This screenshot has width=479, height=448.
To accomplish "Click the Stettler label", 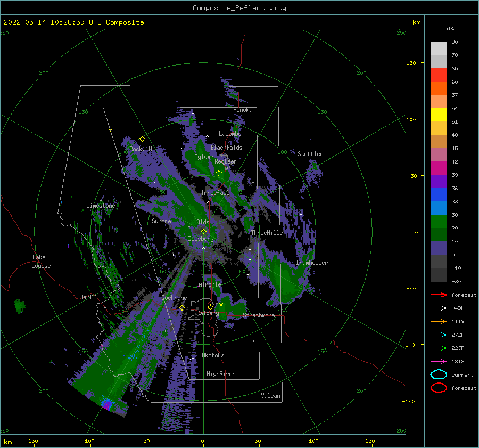I will (310, 154).
